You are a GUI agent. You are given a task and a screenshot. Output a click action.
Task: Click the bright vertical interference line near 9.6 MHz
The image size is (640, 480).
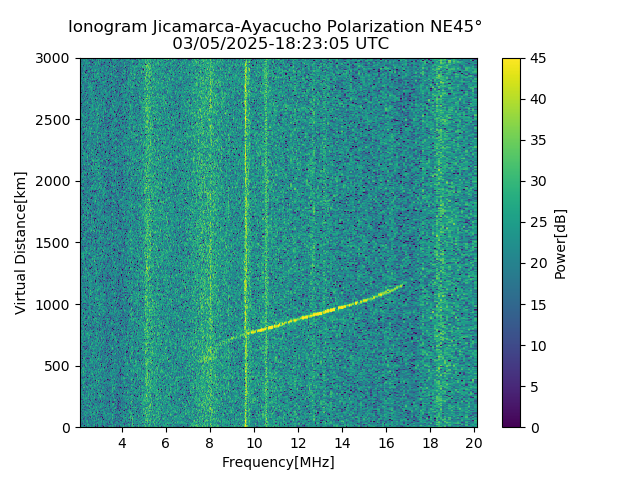point(246,243)
